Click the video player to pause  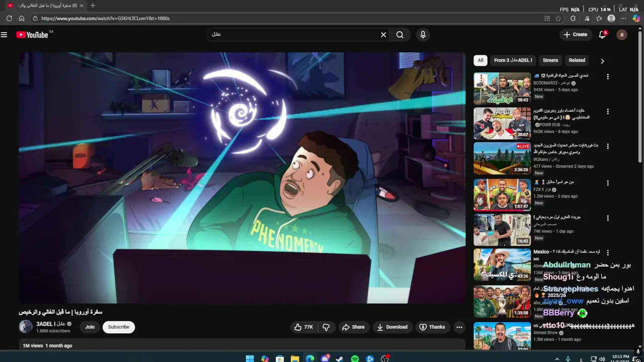242,177
